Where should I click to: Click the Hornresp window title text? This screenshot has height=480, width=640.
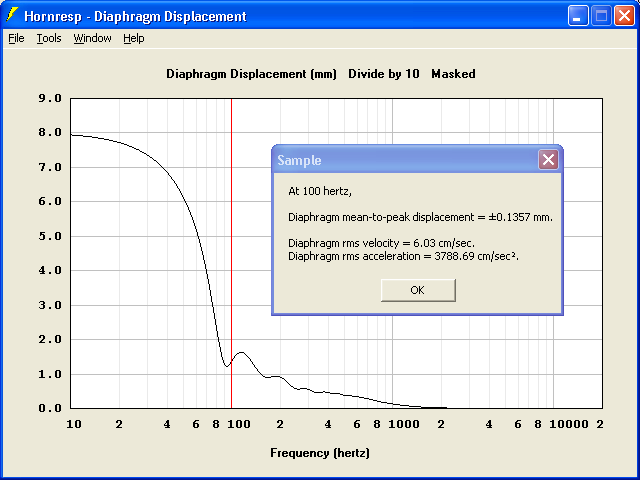(136, 16)
